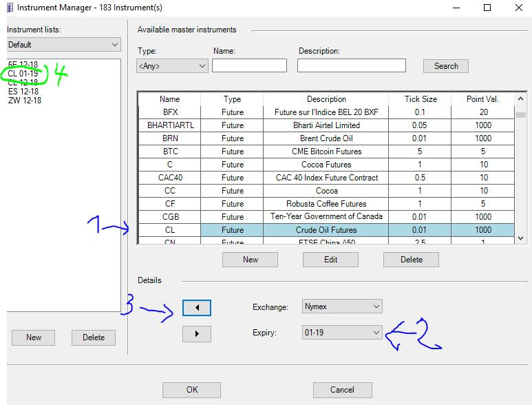
Task: Select the BRN row name cell
Action: point(169,138)
